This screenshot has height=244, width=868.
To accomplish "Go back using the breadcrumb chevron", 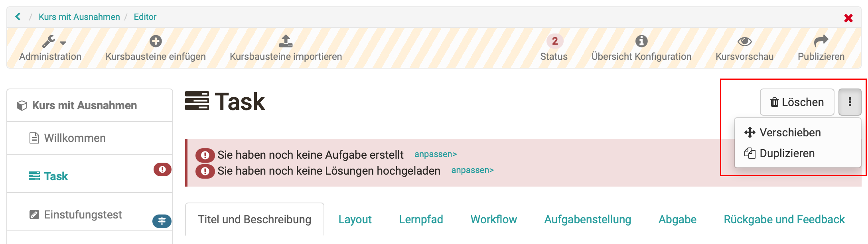I will tap(18, 17).
